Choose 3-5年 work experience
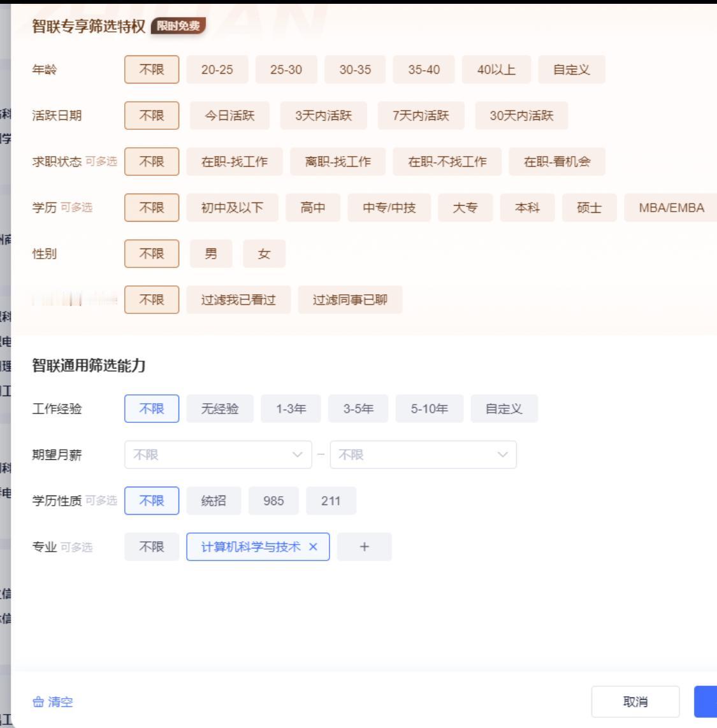 coord(358,408)
